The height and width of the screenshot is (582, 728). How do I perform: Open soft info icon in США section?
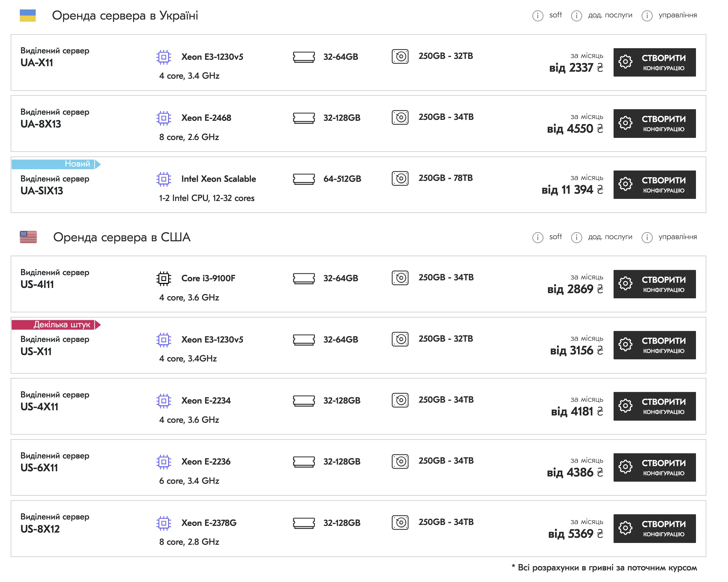point(538,237)
